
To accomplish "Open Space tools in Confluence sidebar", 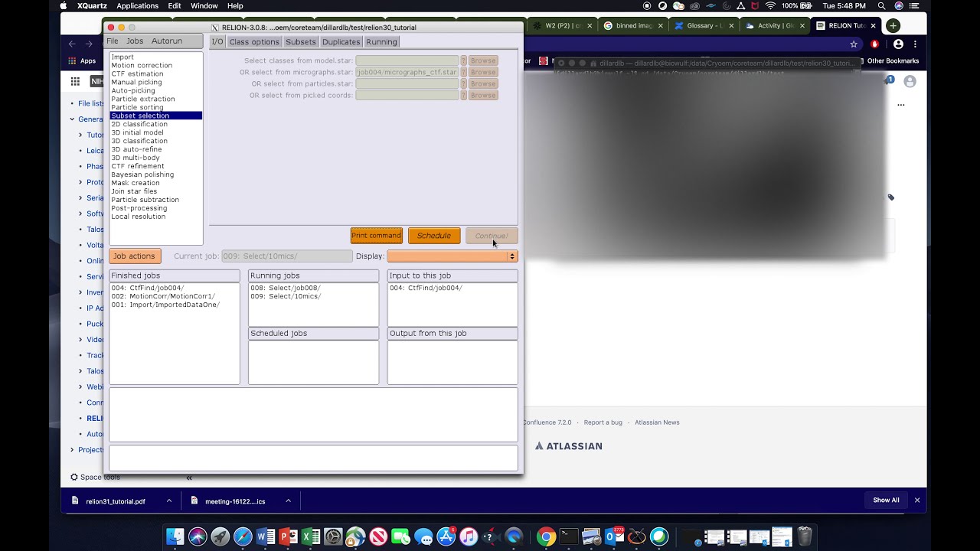I will [x=95, y=477].
